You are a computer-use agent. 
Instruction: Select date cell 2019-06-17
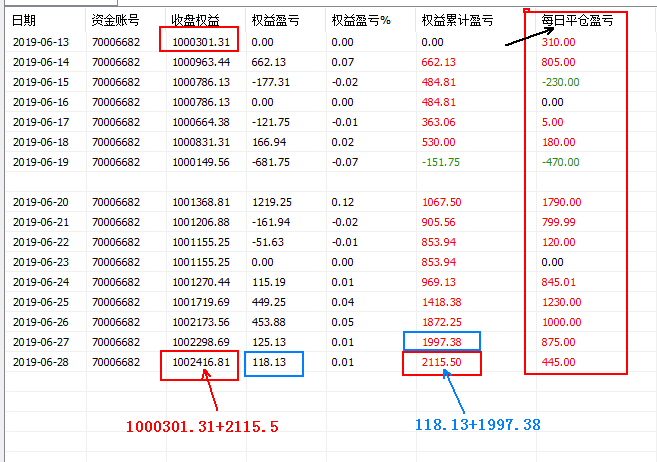[41, 122]
